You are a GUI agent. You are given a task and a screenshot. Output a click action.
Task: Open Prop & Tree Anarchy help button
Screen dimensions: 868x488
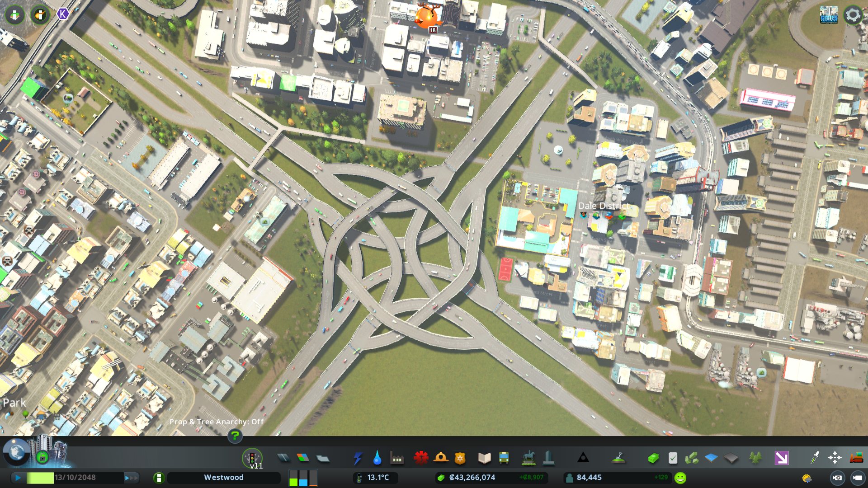coord(235,436)
